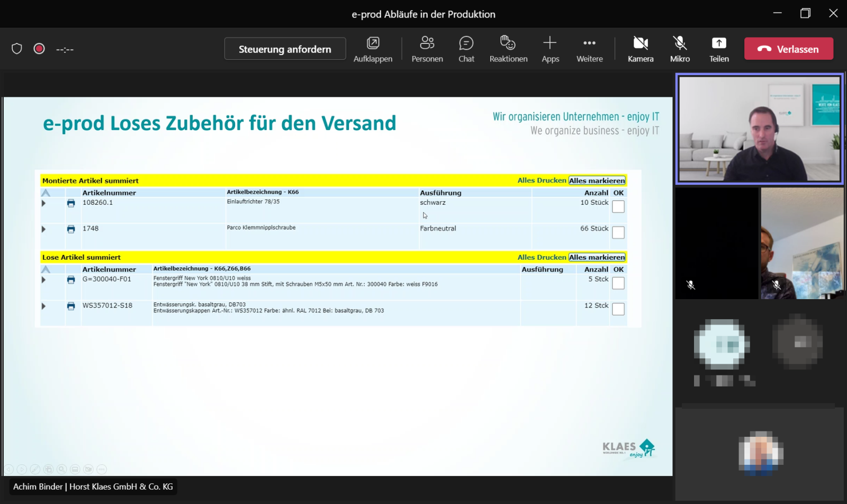Click sort arrow in Lose Artikel table header

point(46,269)
